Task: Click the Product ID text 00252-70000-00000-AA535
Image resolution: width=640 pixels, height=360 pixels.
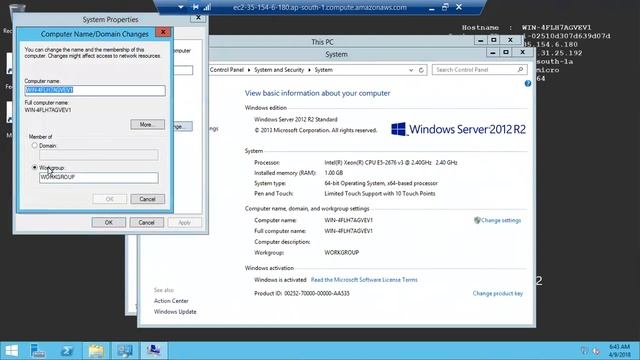Action: [x=317, y=293]
